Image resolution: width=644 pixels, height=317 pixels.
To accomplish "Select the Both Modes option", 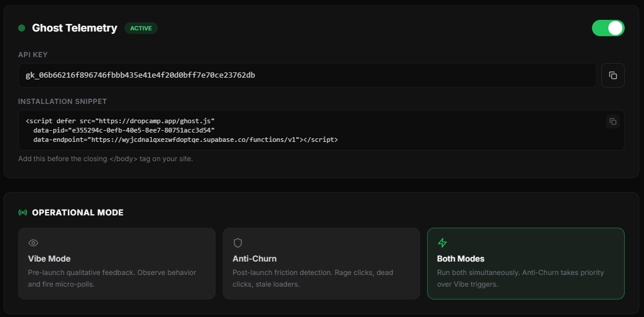I will coord(526,264).
